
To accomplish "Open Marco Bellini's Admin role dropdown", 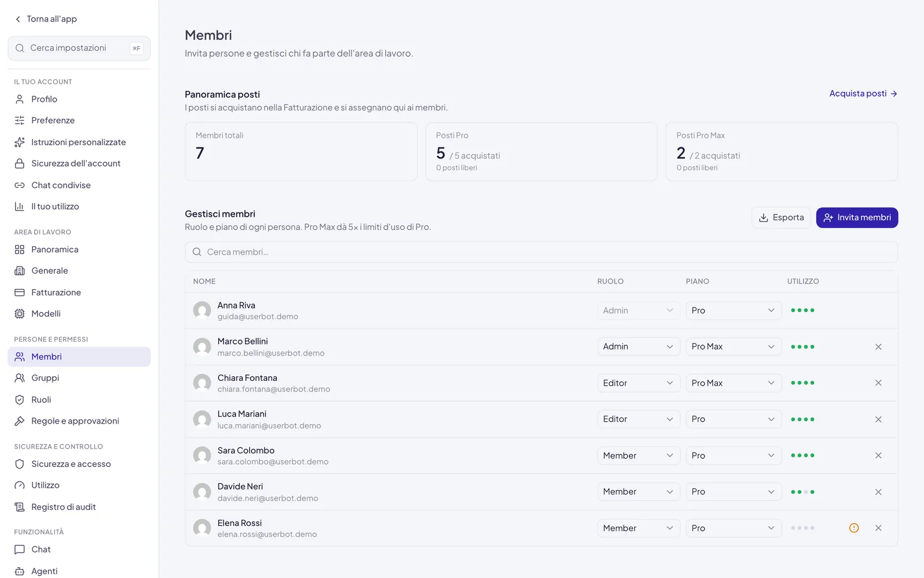I will click(638, 347).
